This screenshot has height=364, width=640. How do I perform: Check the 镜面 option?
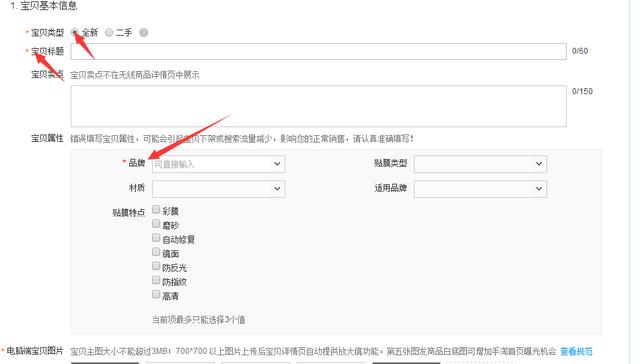point(156,252)
